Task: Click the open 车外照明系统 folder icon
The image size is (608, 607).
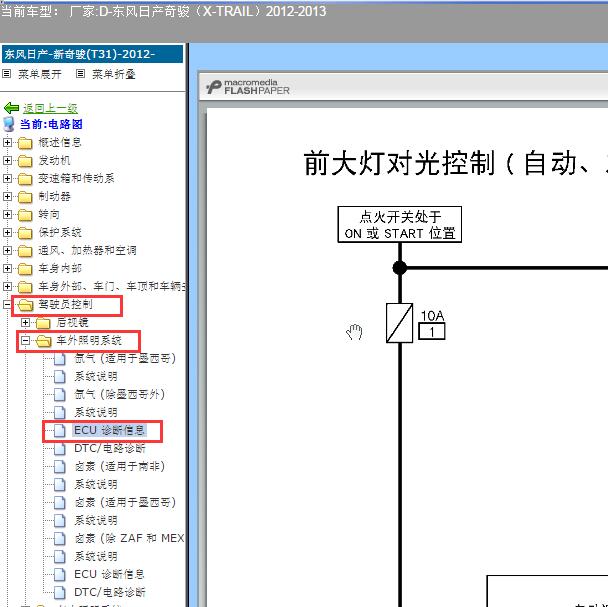Action: pos(44,341)
